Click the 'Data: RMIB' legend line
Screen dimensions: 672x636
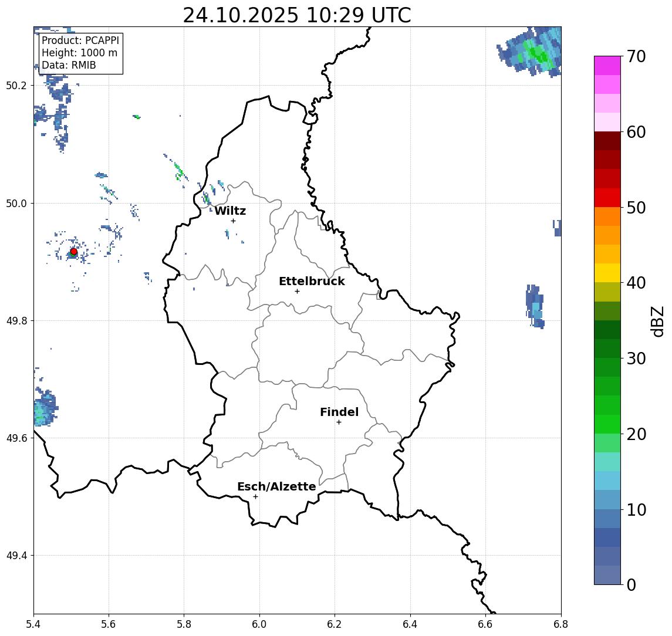[69, 65]
